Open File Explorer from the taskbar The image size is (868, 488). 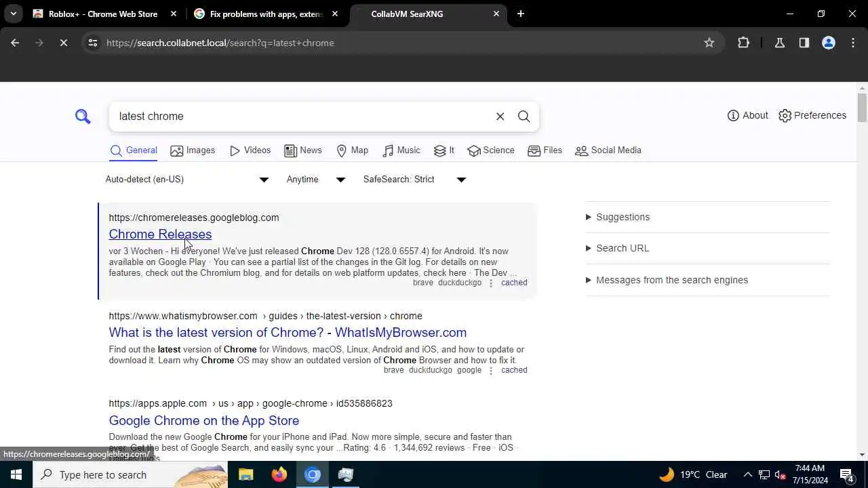245,474
